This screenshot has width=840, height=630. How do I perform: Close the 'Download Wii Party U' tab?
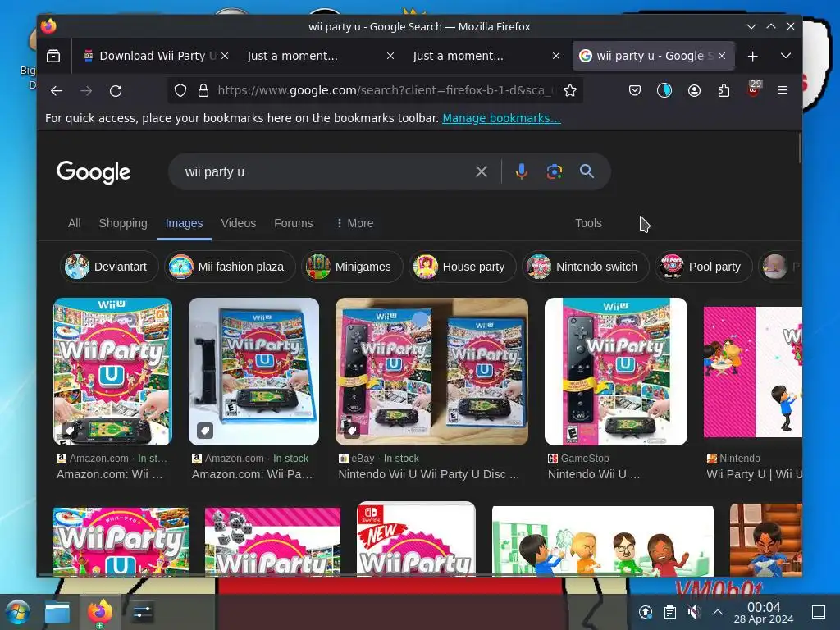[225, 56]
